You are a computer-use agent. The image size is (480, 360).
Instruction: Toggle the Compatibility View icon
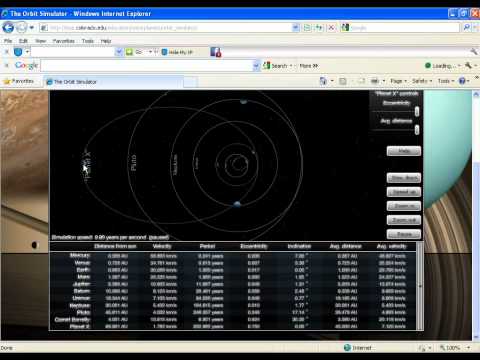307,28
